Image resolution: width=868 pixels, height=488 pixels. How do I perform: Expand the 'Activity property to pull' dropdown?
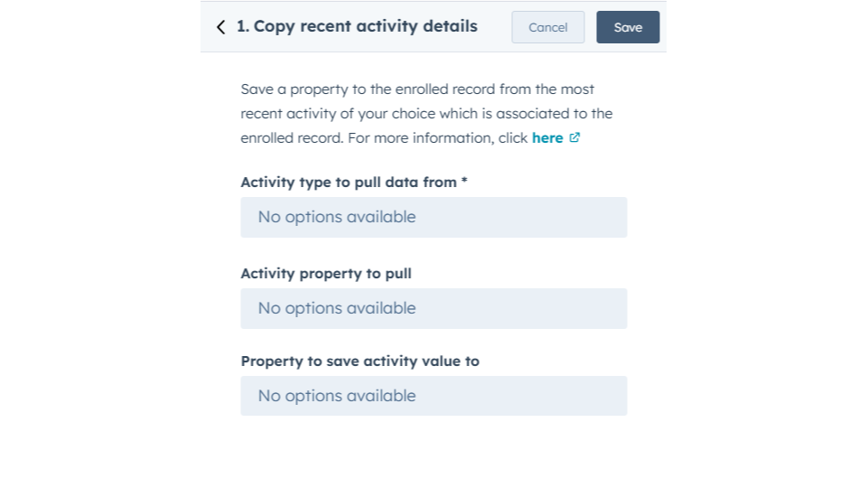pyautogui.click(x=434, y=308)
